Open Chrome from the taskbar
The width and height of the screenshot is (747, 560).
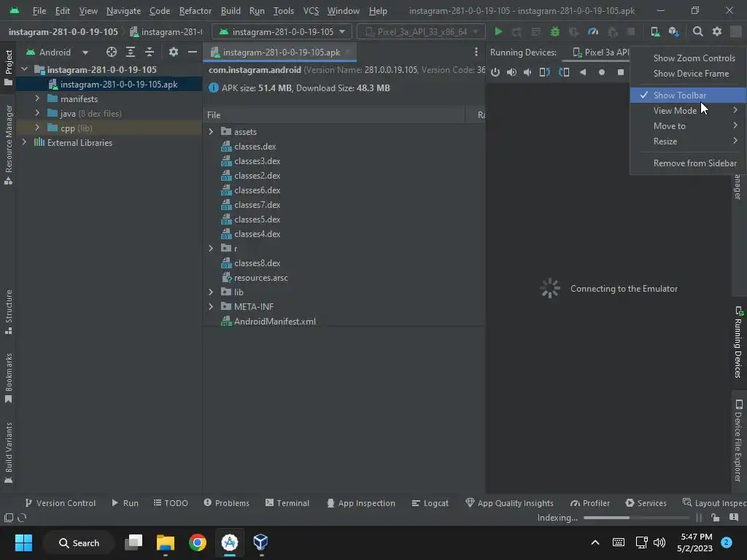198,542
